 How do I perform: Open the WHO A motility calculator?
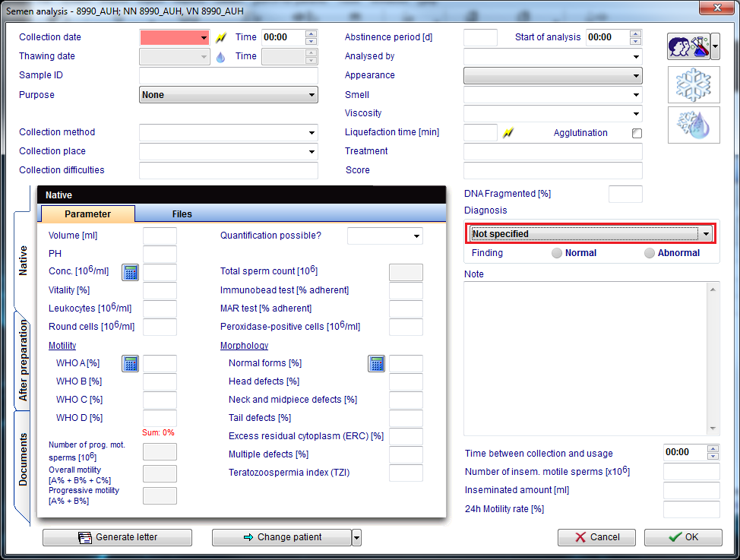[130, 363]
